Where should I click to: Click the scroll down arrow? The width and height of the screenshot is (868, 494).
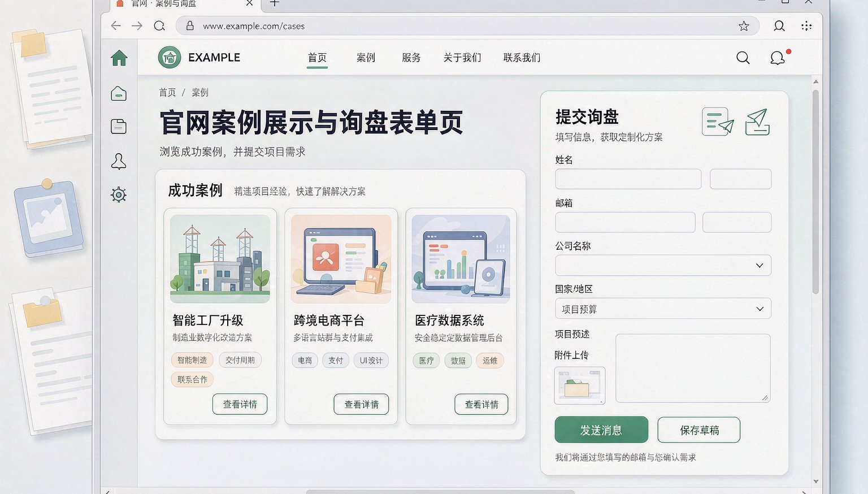coord(815,482)
